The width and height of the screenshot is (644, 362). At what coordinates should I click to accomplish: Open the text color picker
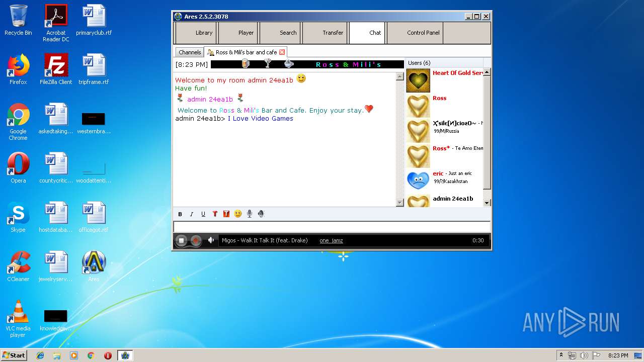(215, 214)
